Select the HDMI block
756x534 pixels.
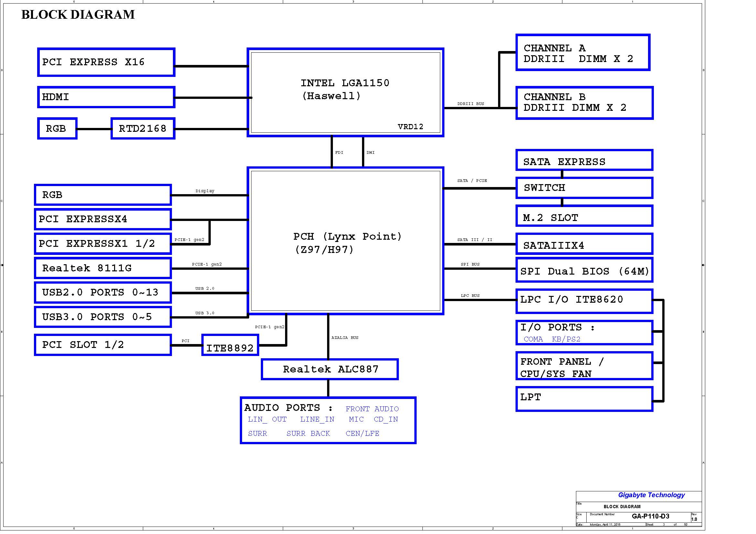click(106, 97)
